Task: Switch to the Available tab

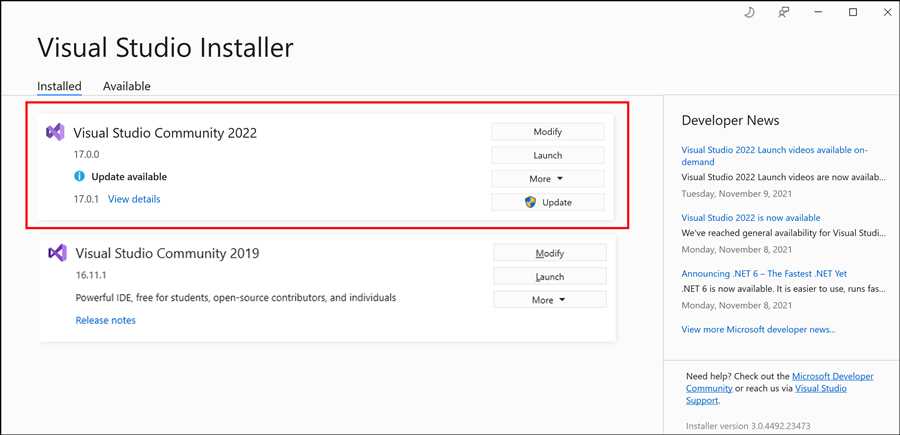Action: [x=126, y=86]
